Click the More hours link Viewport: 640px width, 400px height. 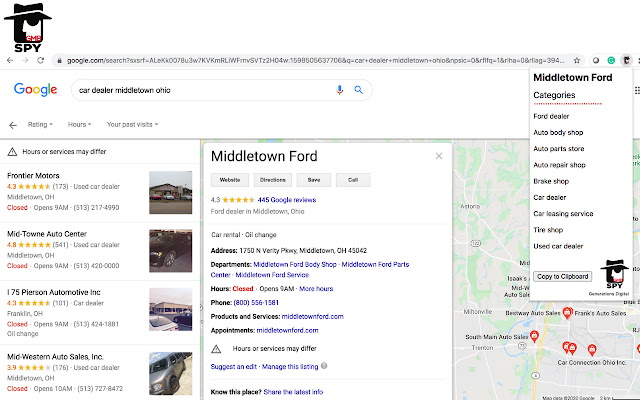coord(316,289)
